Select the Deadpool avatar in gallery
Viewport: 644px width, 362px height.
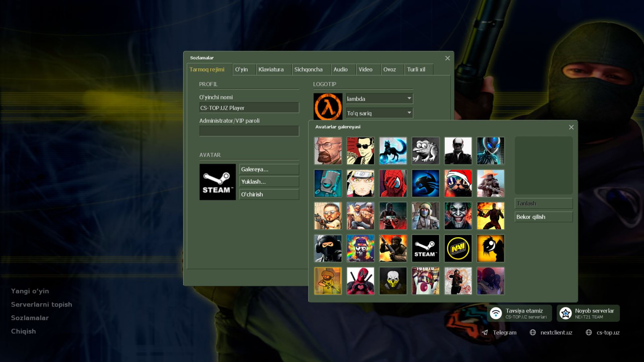pos(360,281)
